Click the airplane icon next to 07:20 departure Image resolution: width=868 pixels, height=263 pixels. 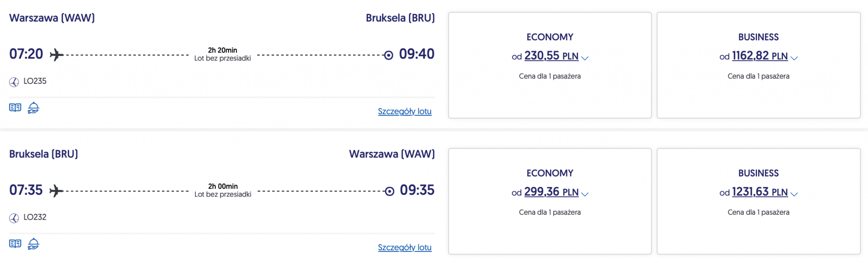tap(57, 55)
